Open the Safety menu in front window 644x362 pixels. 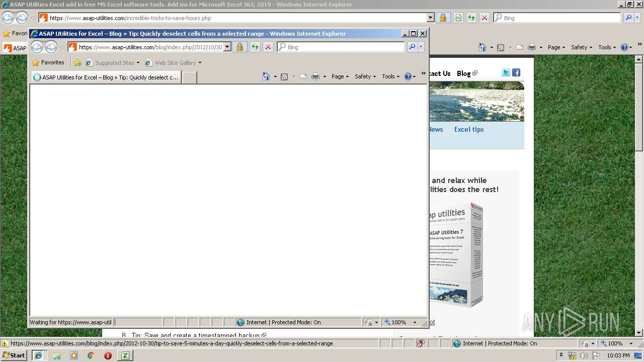click(365, 76)
